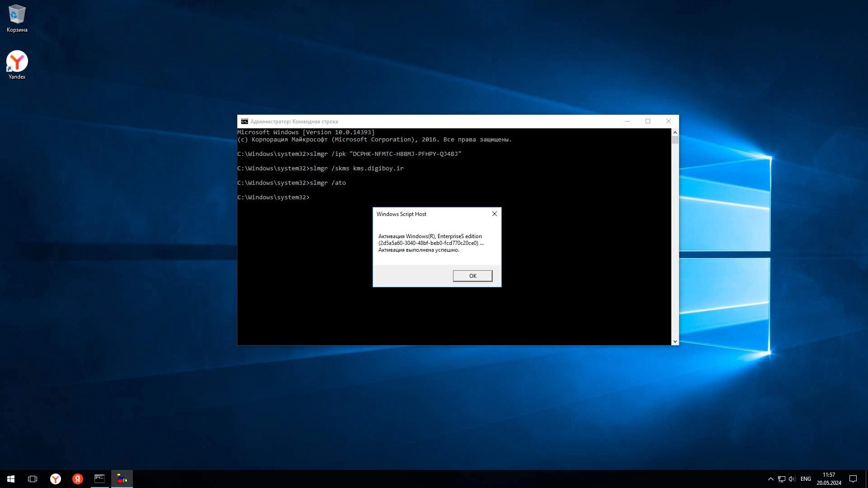
Task: Expand hidden system tray icons
Action: click(x=770, y=479)
